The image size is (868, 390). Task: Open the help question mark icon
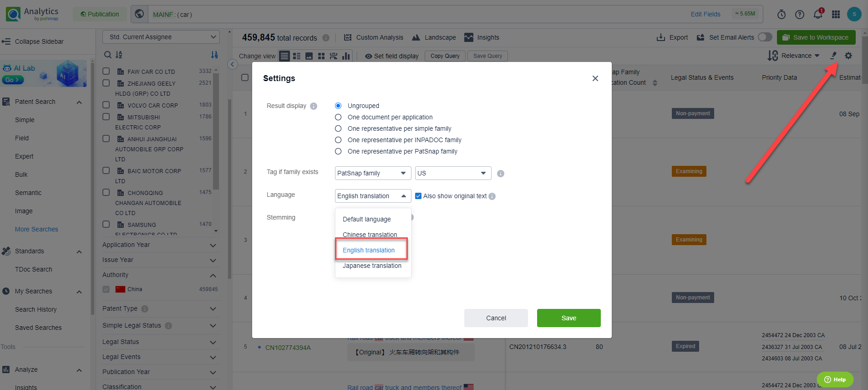click(800, 15)
